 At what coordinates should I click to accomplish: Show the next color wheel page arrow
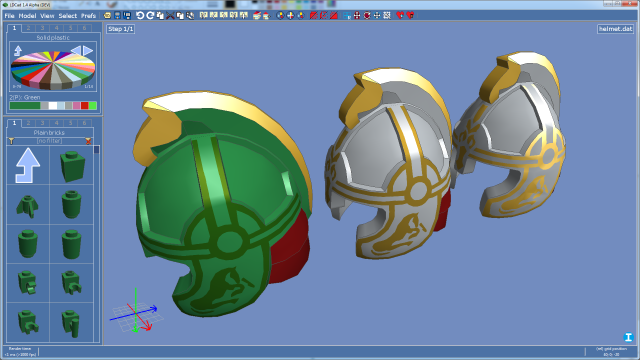(88, 50)
